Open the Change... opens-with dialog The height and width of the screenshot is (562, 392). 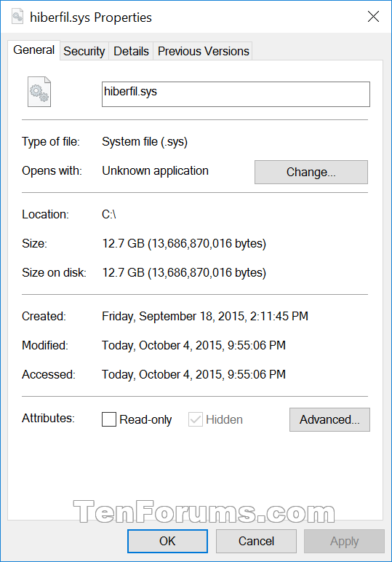[x=311, y=172]
